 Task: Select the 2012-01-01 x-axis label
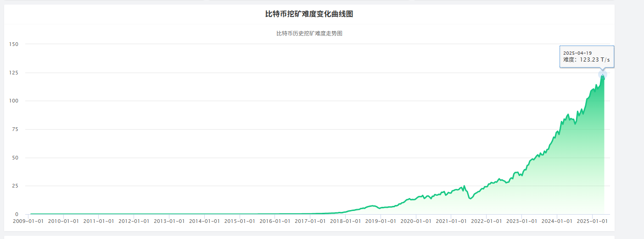[134, 221]
